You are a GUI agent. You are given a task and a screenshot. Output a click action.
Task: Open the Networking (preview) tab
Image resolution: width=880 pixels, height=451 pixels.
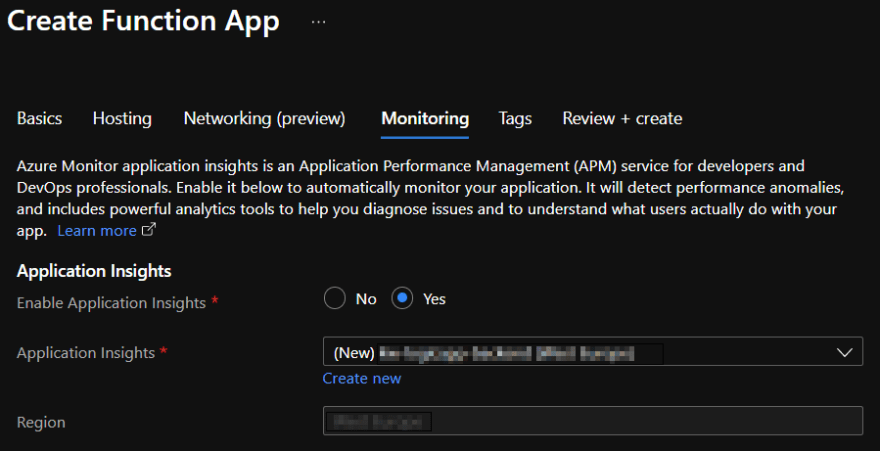[x=264, y=118]
